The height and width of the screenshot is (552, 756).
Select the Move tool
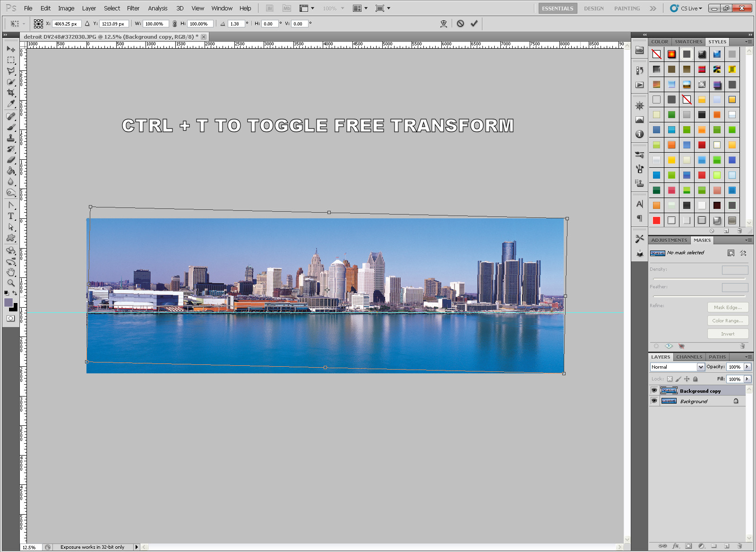point(11,50)
